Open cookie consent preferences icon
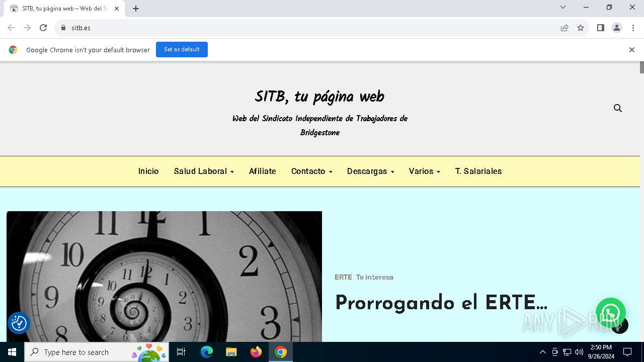Screen dimensions: 644x362 [19, 323]
